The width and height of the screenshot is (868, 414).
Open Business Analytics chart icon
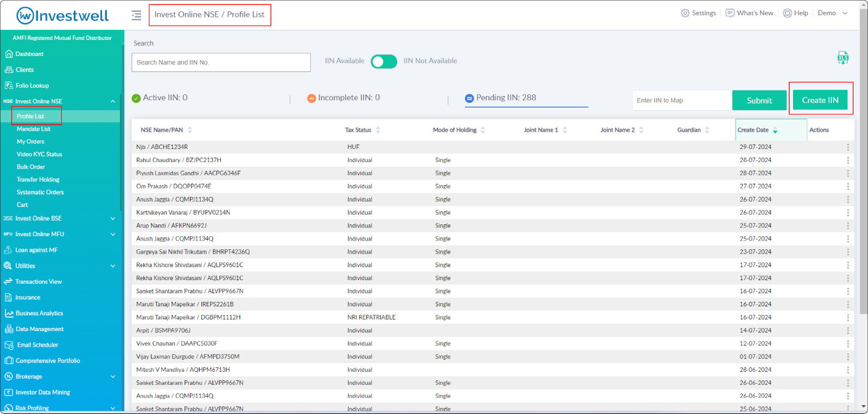tap(9, 313)
